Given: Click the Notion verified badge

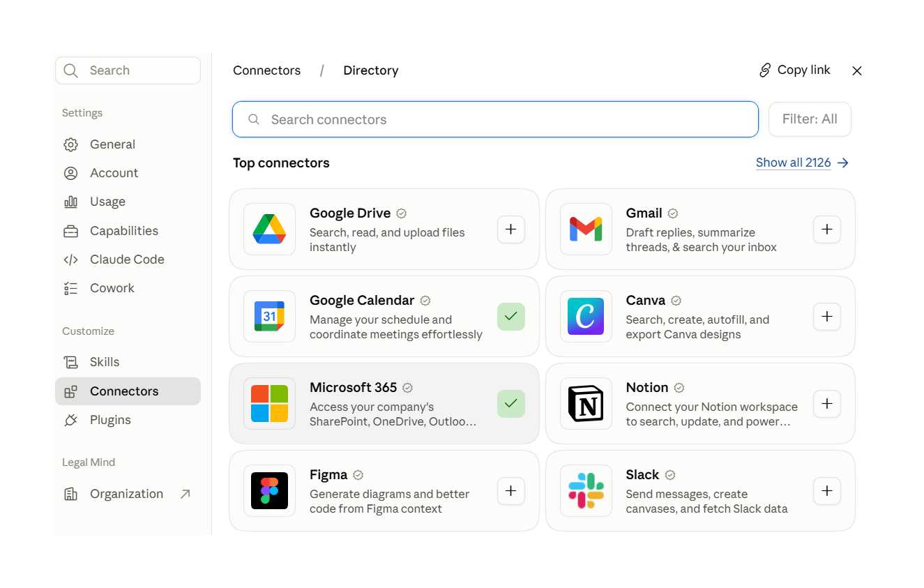Looking at the screenshot, I should (x=679, y=388).
